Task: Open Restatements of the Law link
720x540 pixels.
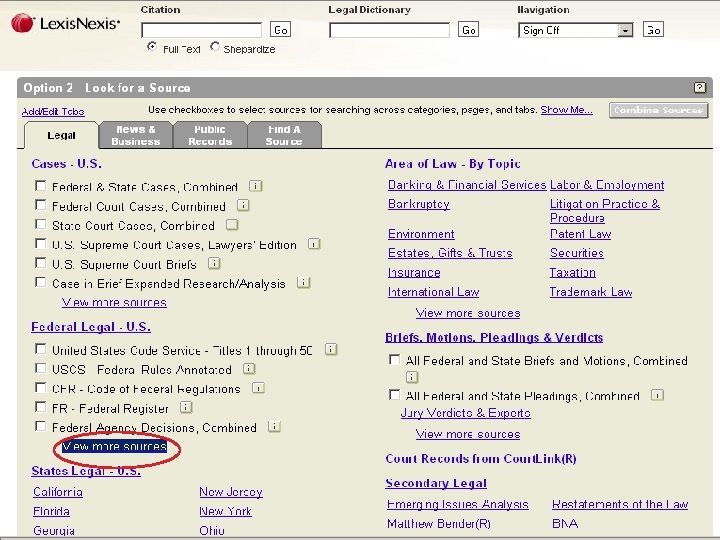Action: tap(620, 504)
